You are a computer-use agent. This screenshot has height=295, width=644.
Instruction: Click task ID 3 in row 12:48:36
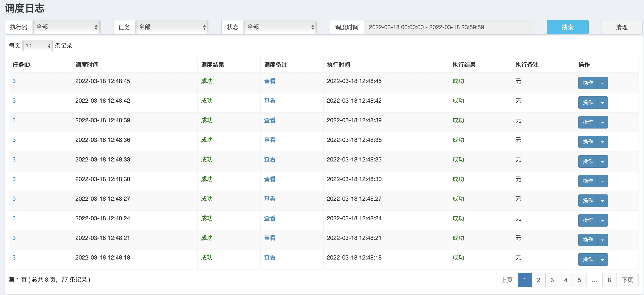click(x=14, y=140)
